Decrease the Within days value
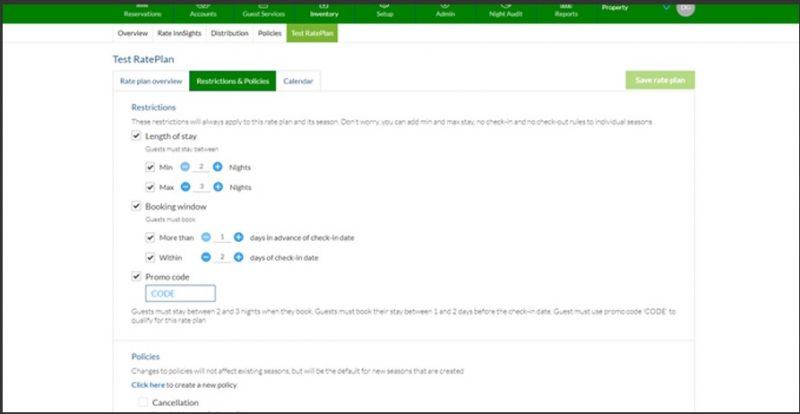 tap(206, 257)
